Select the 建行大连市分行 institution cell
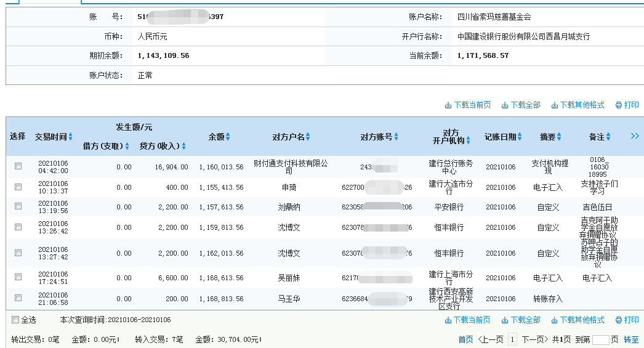The image size is (644, 348). 451,187
